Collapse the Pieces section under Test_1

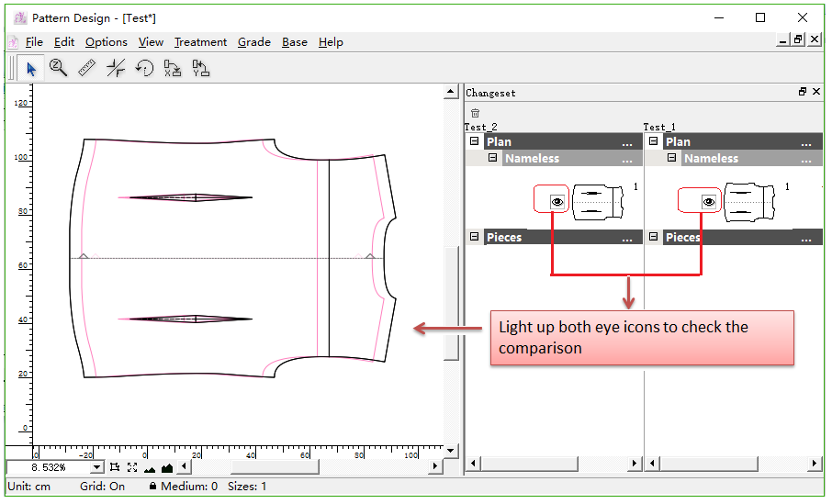(x=654, y=237)
